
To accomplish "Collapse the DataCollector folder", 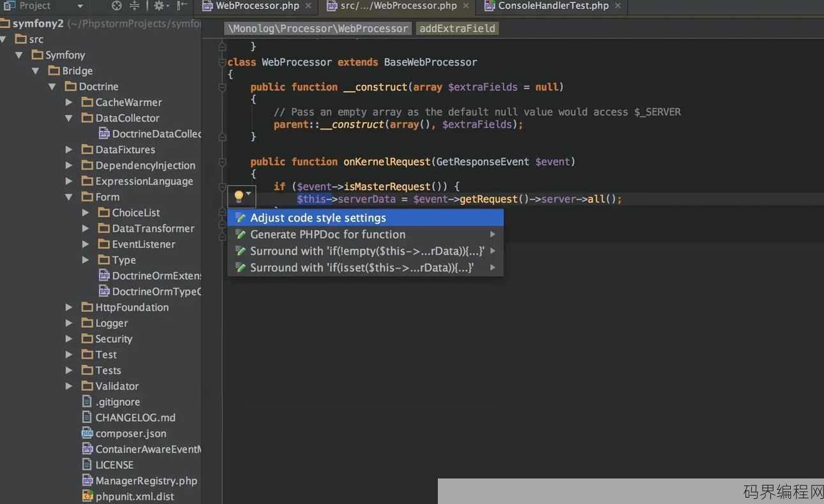I will [69, 118].
